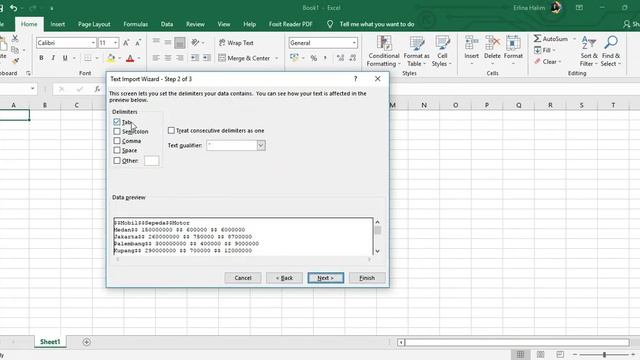Open Find & Select menu
Viewport: 640px width, 360px height.
611,51
